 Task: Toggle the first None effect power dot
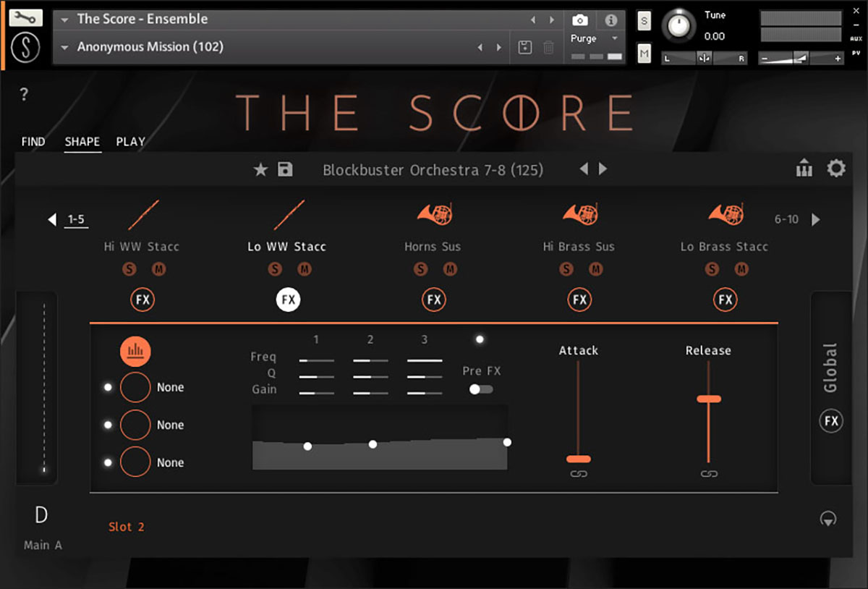[x=108, y=388]
